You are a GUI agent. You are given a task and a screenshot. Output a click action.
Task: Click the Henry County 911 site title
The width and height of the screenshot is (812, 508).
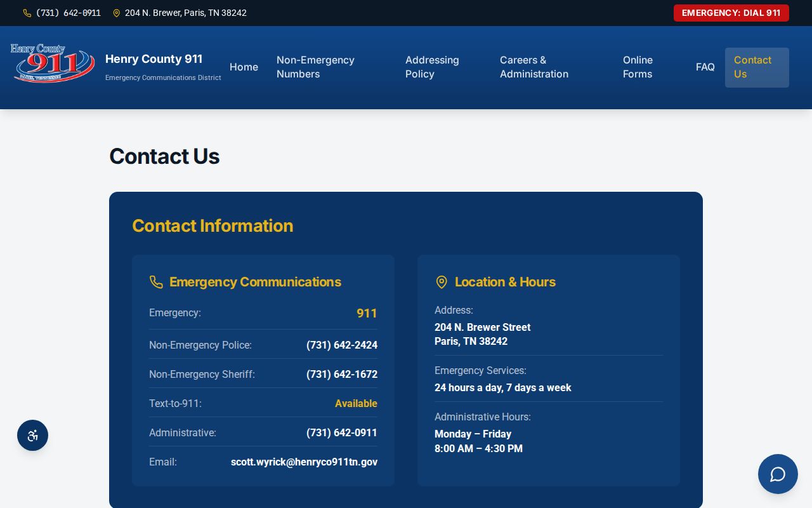coord(154,59)
